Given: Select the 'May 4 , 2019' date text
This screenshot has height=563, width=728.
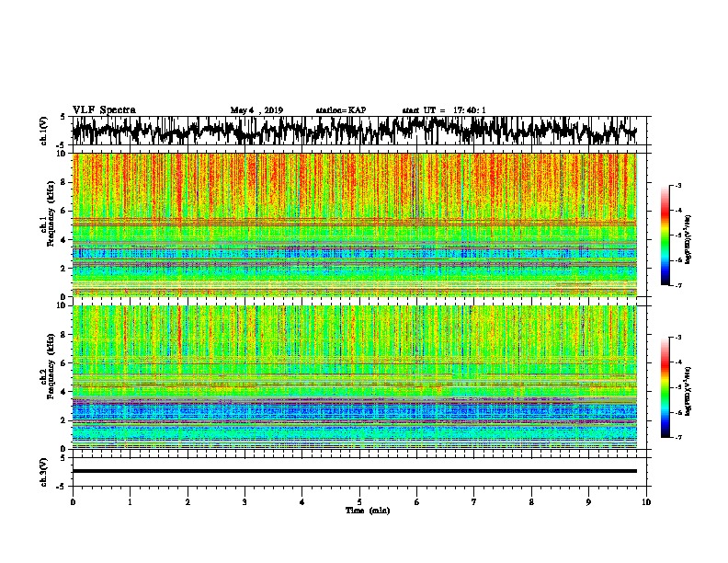Looking at the screenshot, I should tap(256, 110).
